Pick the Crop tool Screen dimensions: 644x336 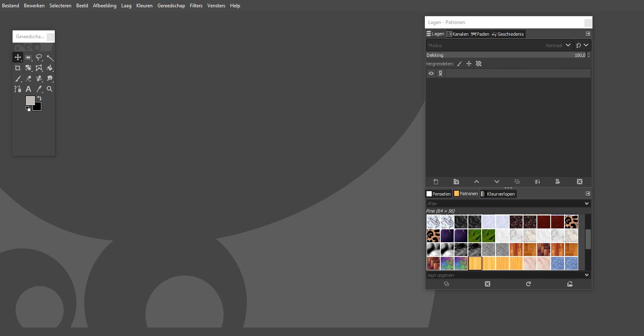(x=18, y=68)
